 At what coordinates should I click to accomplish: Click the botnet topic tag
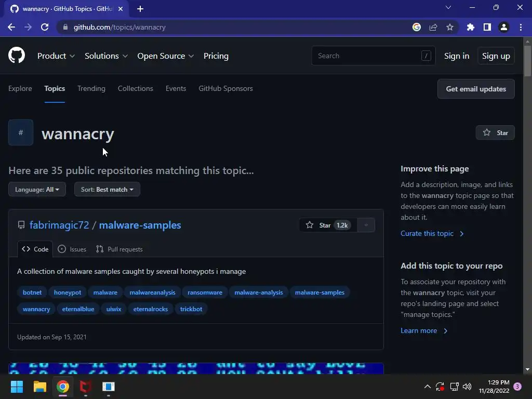pyautogui.click(x=32, y=292)
